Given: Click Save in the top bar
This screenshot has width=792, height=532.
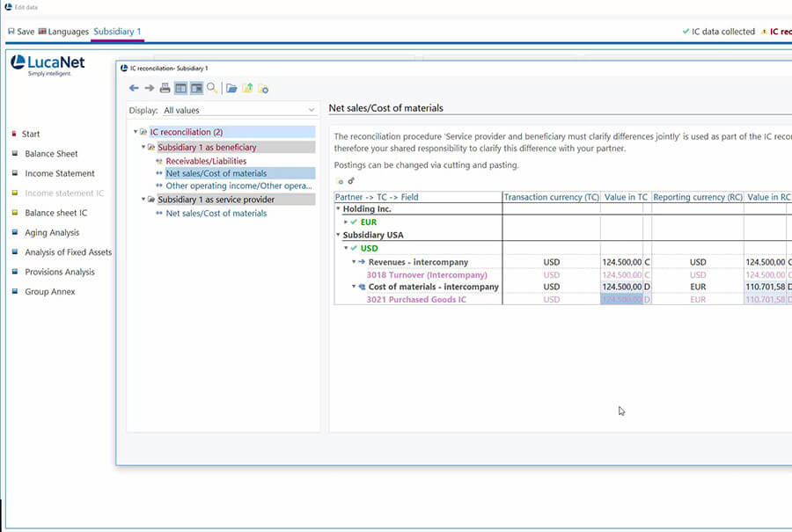Looking at the screenshot, I should click(x=21, y=32).
